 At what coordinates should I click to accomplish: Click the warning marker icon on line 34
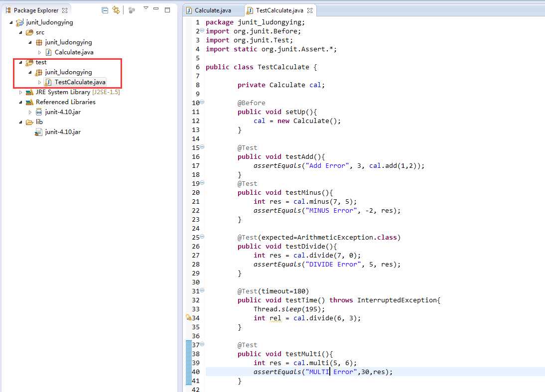coord(189,318)
